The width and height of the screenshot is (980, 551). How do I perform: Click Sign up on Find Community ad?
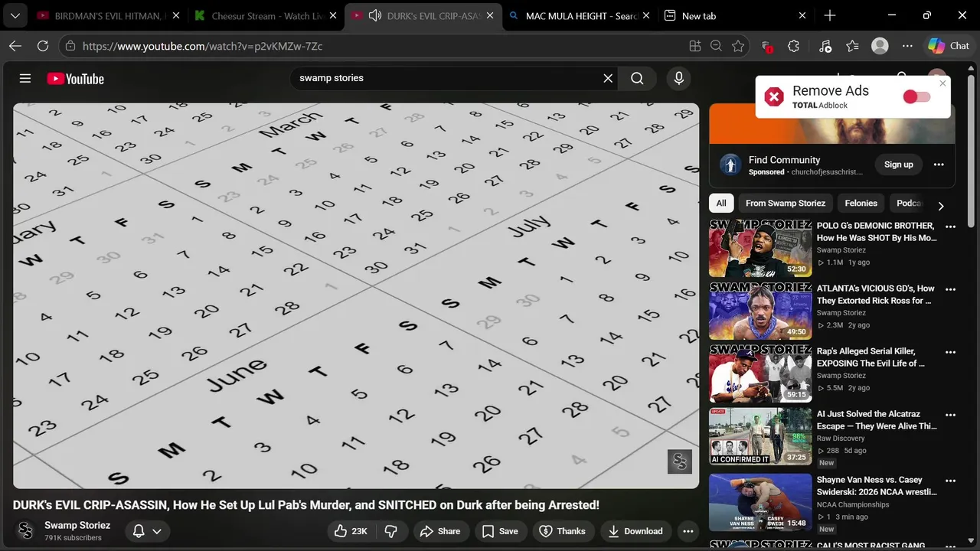899,165
